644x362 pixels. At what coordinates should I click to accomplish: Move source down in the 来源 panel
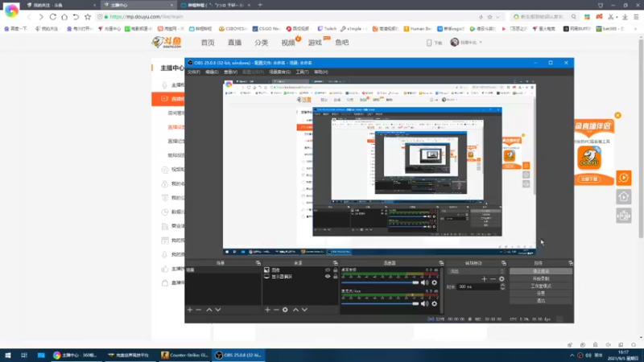point(304,310)
